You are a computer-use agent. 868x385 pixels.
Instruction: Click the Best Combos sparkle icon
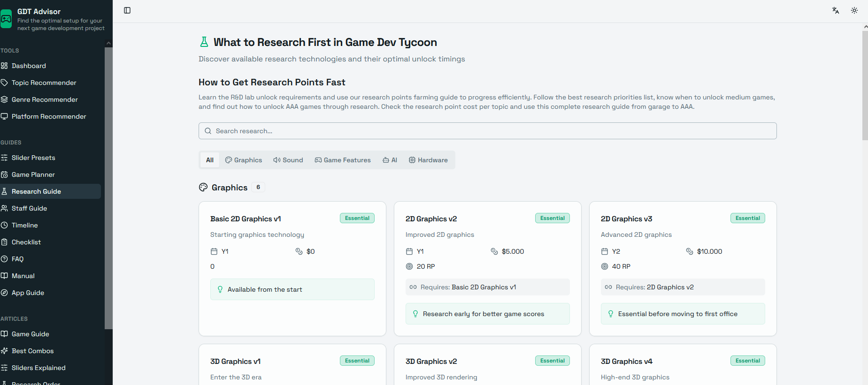coord(4,351)
